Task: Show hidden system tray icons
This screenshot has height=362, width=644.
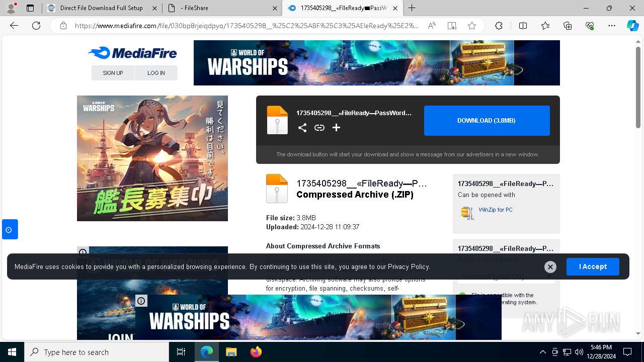Action: click(x=542, y=352)
